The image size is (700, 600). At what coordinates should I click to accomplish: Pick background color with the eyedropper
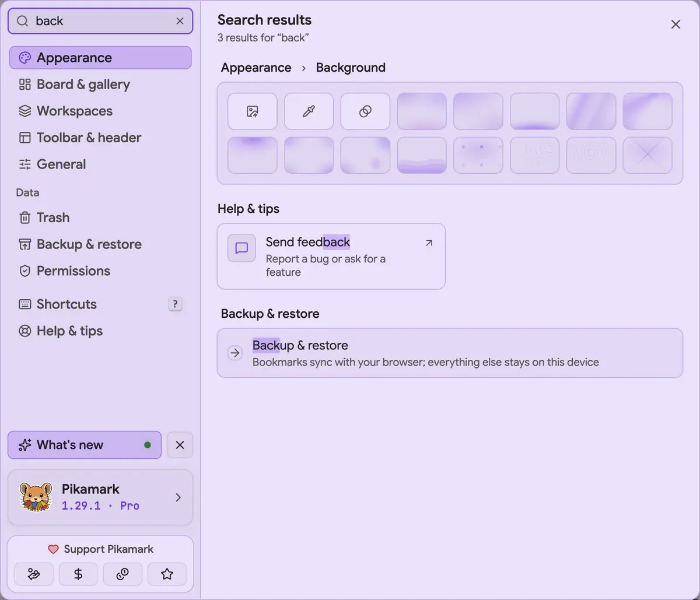point(309,111)
